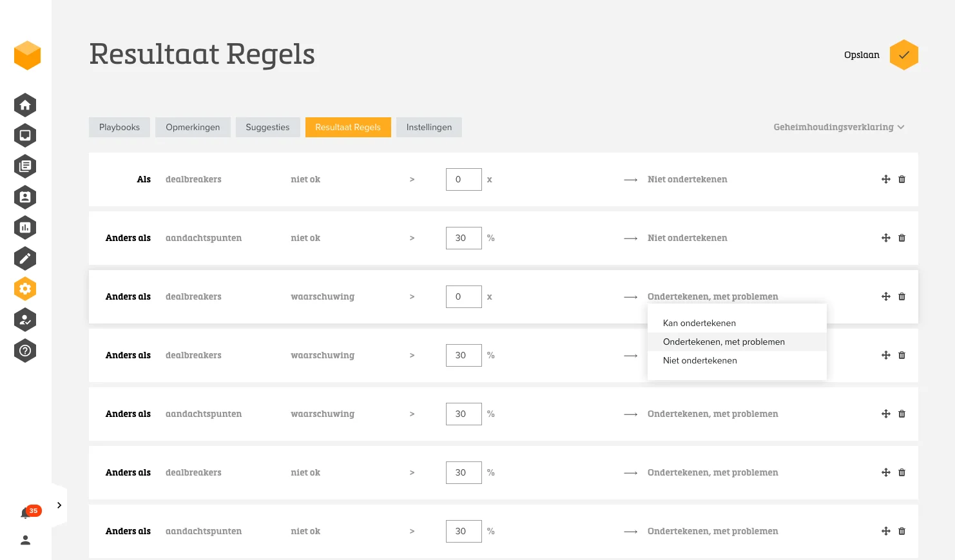The width and height of the screenshot is (955, 560).
Task: Click the value field in the first rule
Action: click(463, 180)
